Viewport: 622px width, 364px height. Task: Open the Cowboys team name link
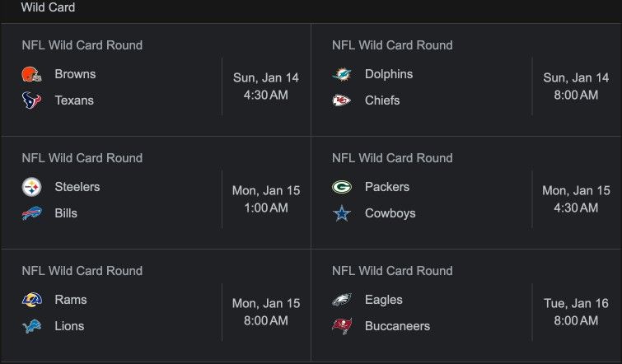click(x=390, y=213)
